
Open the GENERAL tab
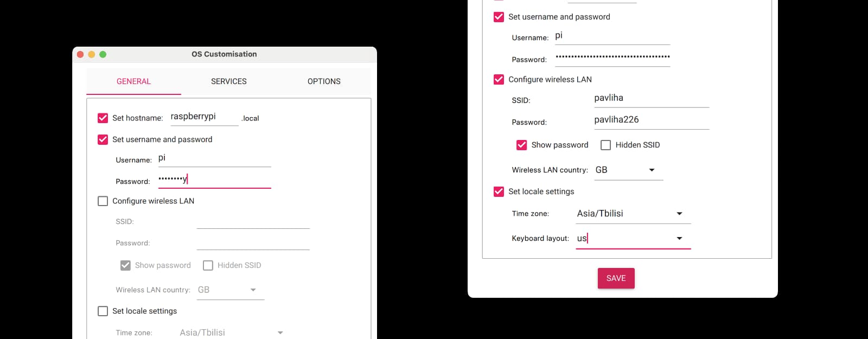pos(133,81)
